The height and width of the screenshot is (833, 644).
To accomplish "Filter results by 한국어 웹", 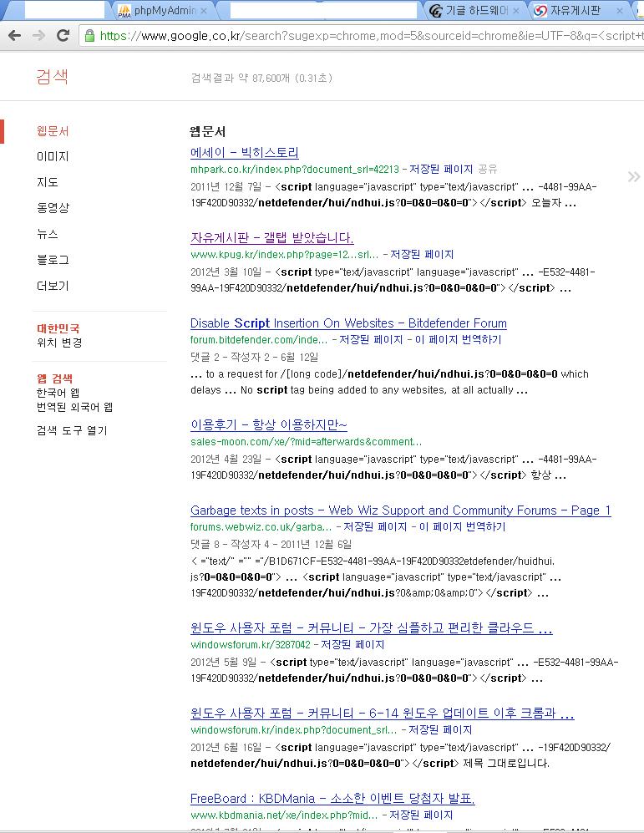I will (x=58, y=393).
